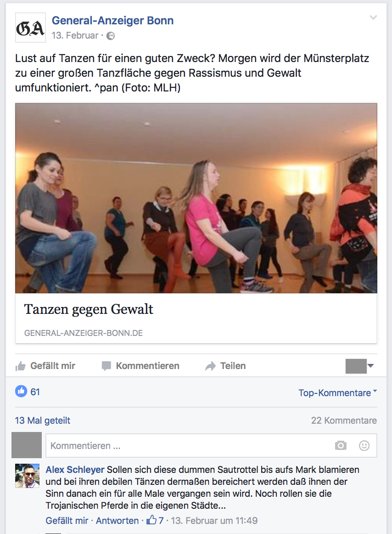392x534 pixels.
Task: Click the public globe privacy icon
Action: coord(111,36)
